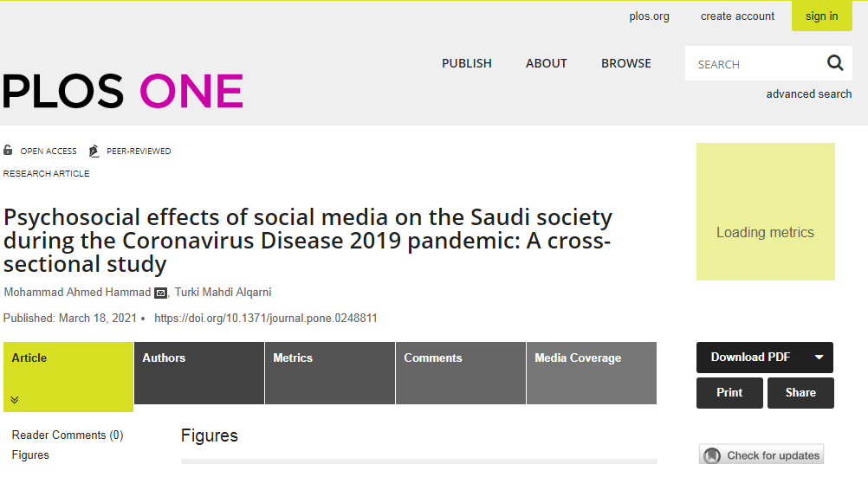Click the Share button

point(800,393)
